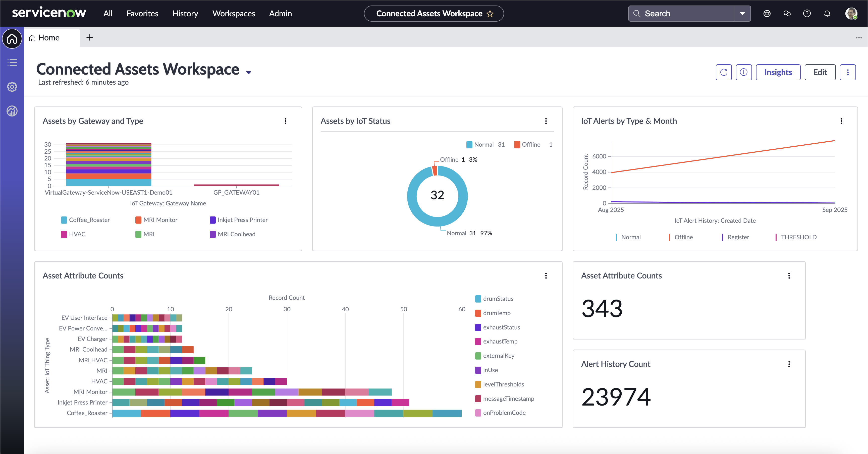The width and height of the screenshot is (868, 454).
Task: Open Alert History Count options menu
Action: 789,364
